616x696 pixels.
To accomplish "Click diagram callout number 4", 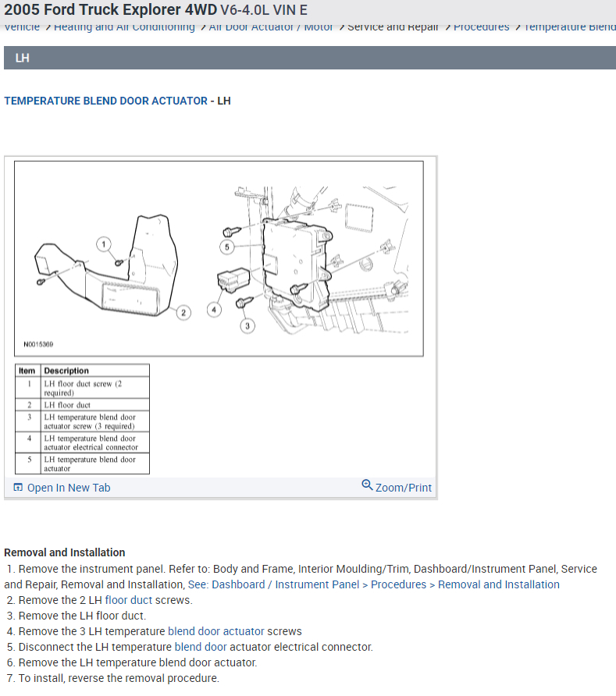I will [214, 310].
